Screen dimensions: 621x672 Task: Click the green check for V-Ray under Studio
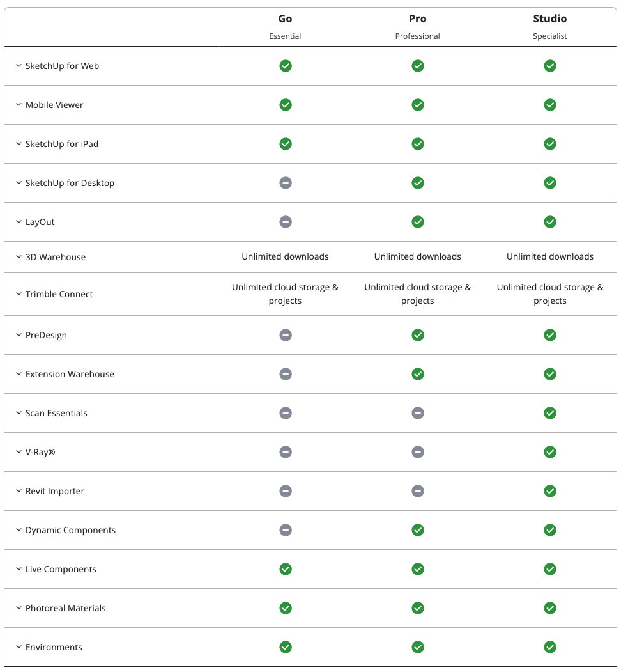(550, 452)
